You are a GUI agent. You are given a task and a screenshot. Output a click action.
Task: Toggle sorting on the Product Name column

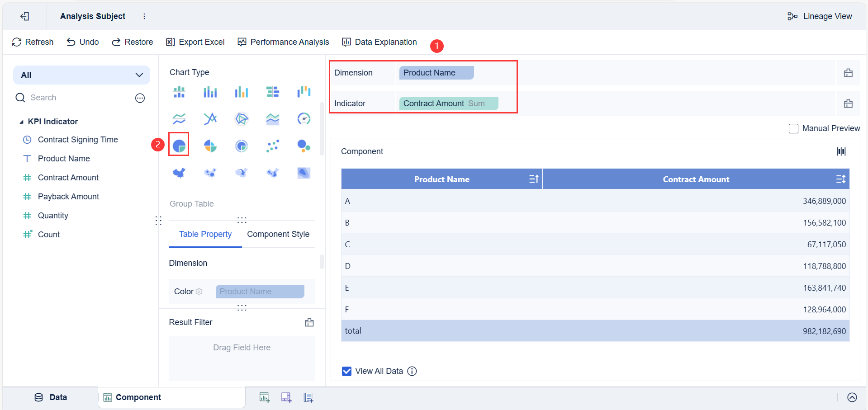(533, 179)
